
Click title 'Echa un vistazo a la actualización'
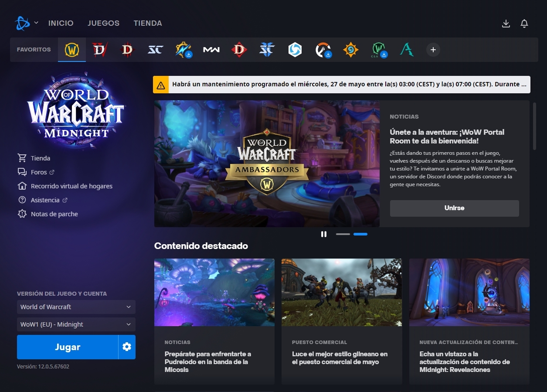tap(465, 362)
